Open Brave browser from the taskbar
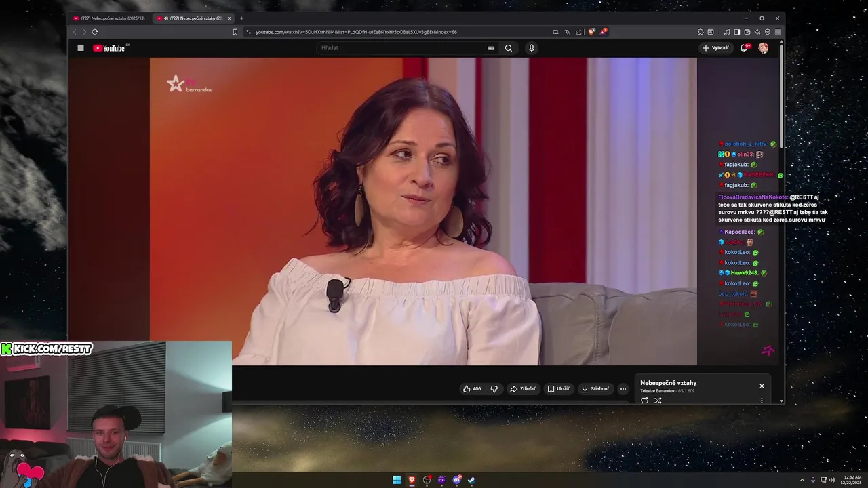This screenshot has width=868, height=488. tap(412, 480)
